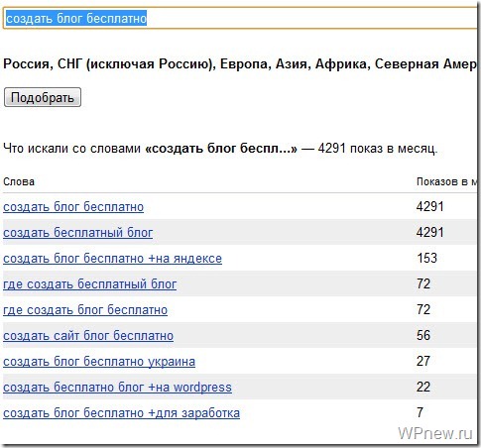Click the regions list starting with Россия
This screenshot has width=481, height=448.
click(x=240, y=64)
